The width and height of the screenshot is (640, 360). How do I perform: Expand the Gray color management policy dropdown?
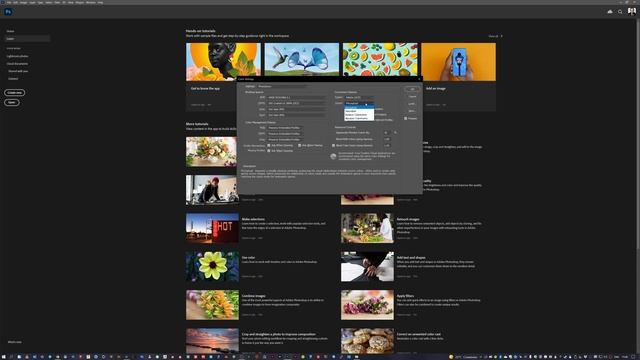[285, 140]
